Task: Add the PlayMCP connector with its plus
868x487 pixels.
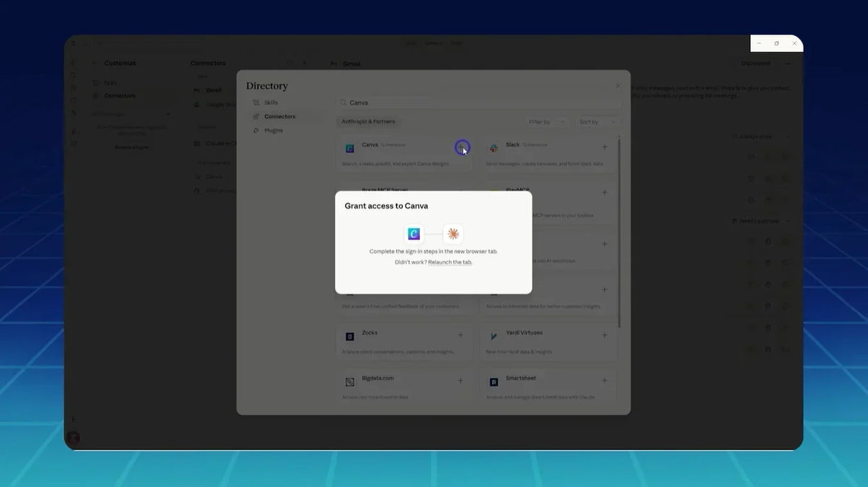Action: (x=605, y=192)
